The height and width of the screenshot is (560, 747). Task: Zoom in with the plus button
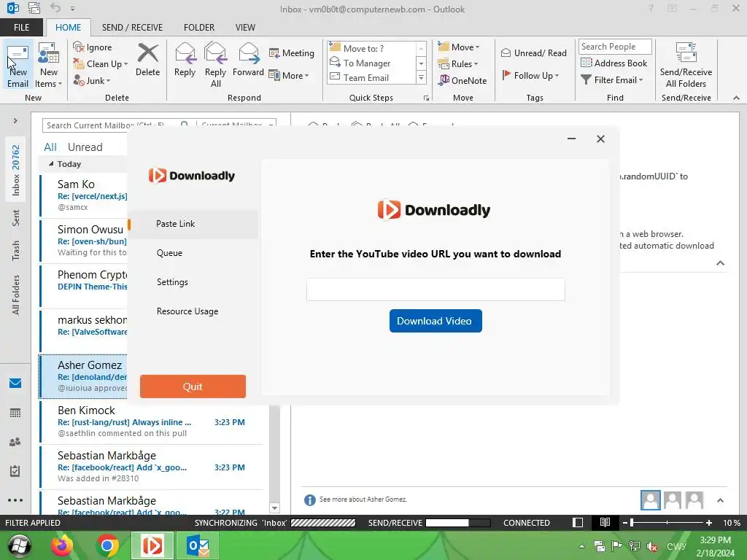[x=709, y=523]
